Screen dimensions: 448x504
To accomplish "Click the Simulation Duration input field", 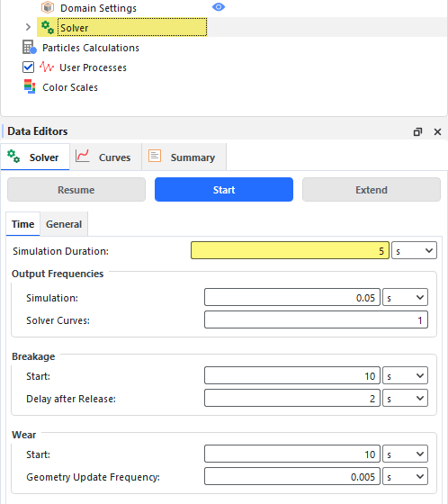I will pyautogui.click(x=290, y=250).
